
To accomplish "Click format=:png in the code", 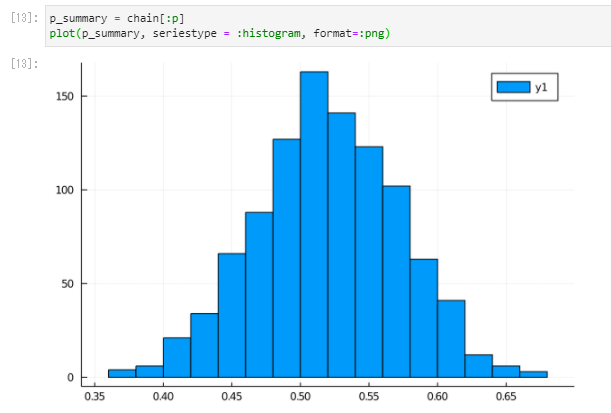I will click(349, 34).
